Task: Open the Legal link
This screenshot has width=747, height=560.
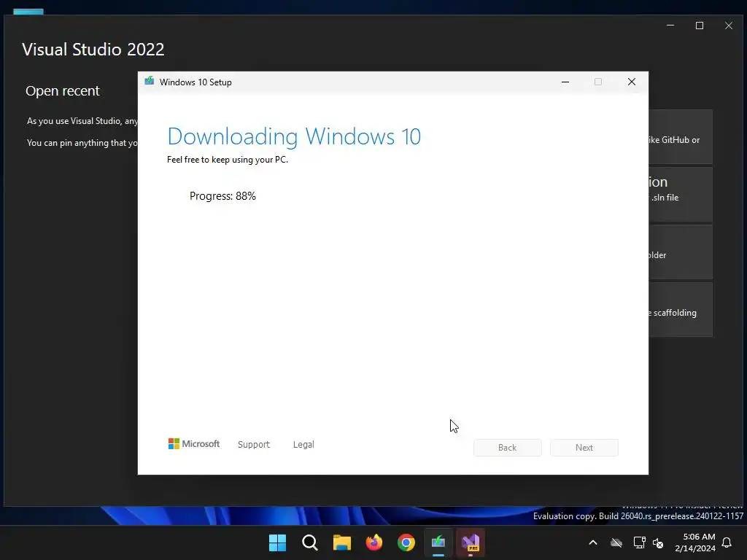Action: click(303, 444)
